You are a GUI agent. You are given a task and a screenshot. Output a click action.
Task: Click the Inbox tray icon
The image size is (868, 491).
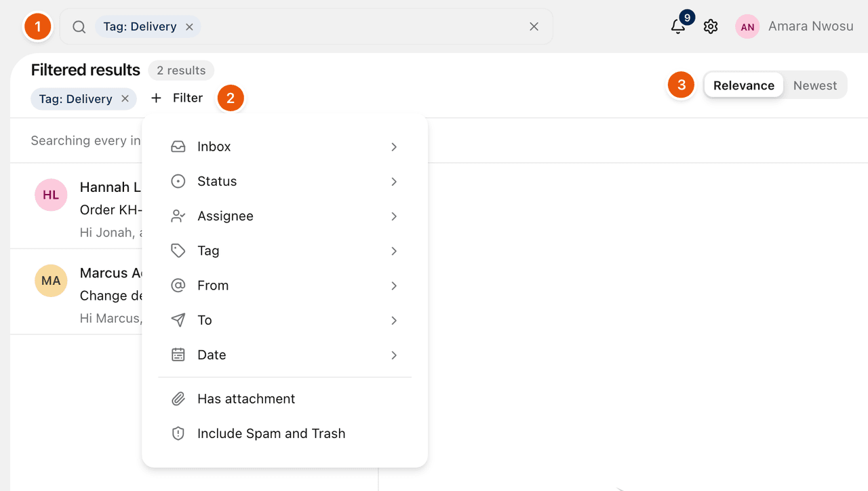[x=178, y=146]
